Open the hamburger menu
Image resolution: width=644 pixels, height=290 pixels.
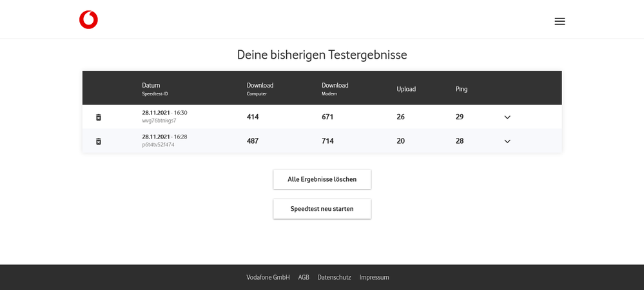(560, 21)
